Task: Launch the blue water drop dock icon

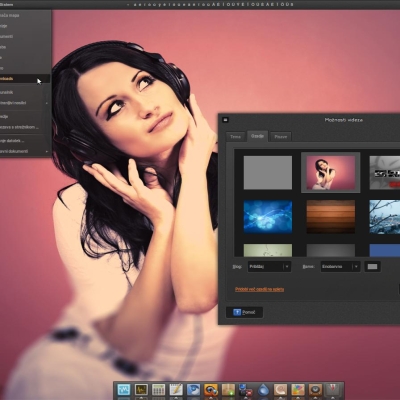Action: click(263, 390)
